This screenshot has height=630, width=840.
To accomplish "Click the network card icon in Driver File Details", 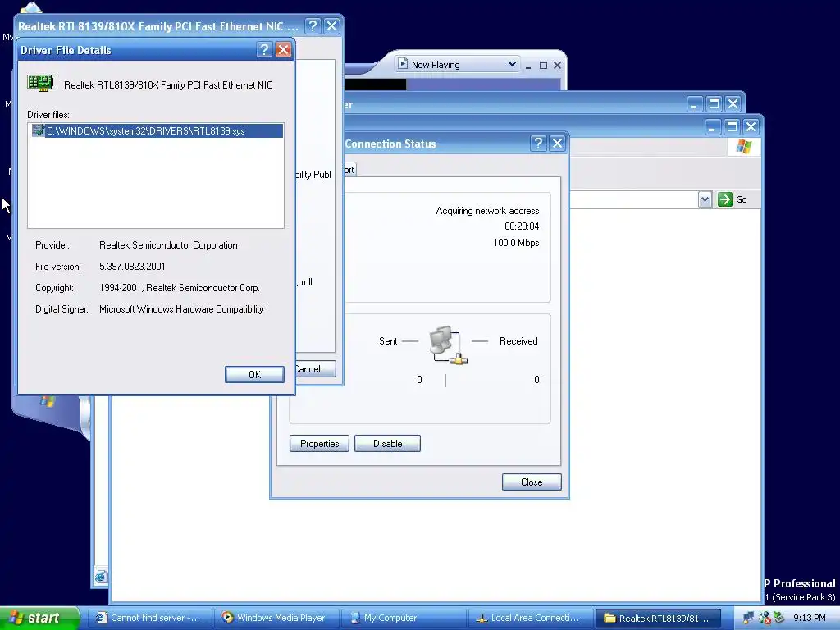I will tap(40, 84).
